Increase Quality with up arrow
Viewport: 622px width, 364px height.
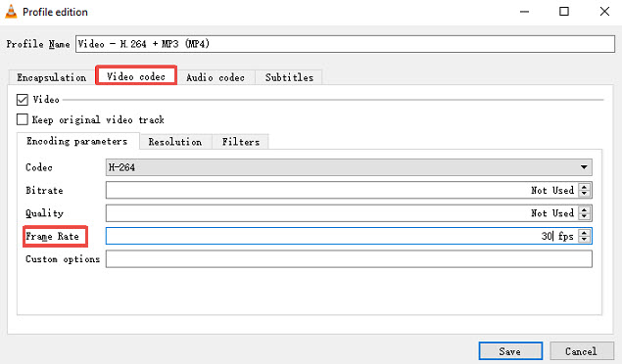[x=584, y=209]
